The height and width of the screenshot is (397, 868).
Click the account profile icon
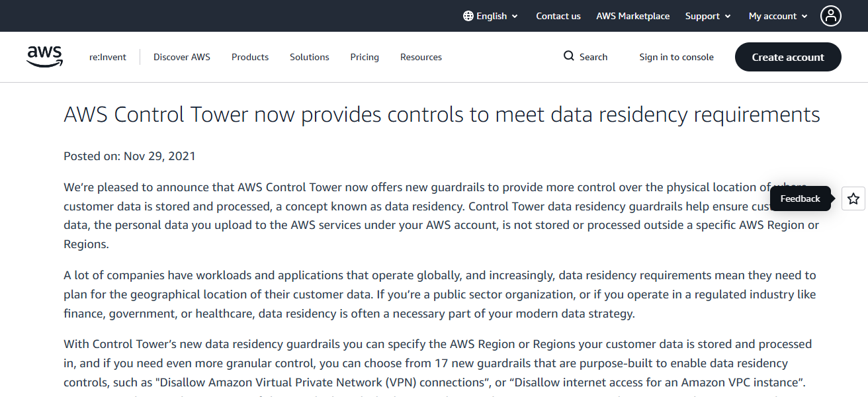click(831, 15)
